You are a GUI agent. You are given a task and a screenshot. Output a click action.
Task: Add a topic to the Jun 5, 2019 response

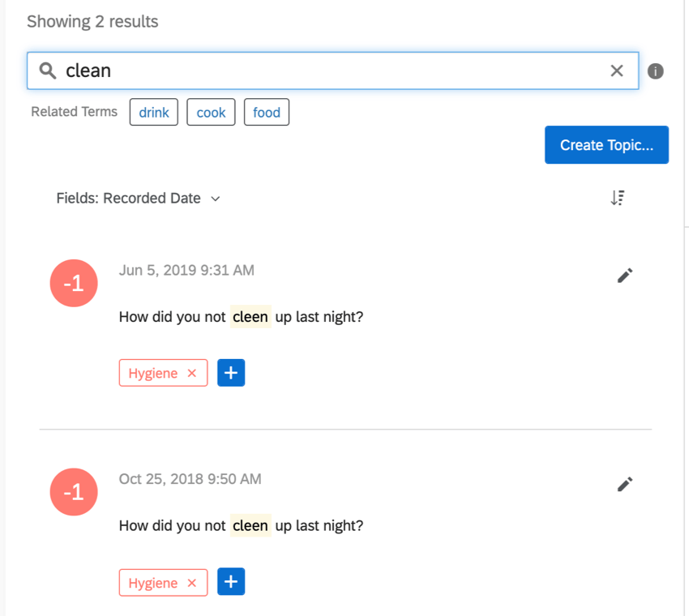point(231,373)
